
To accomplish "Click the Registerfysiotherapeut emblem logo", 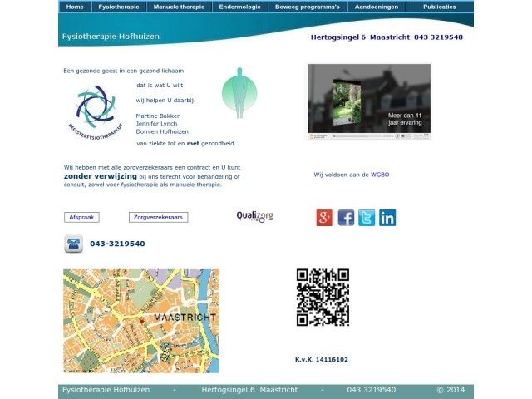I will tap(95, 111).
